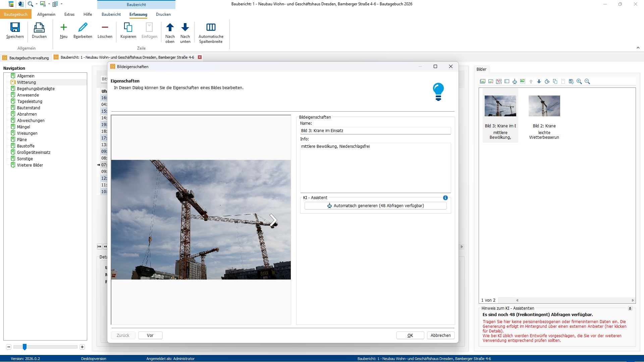Click the Neu plus icon
The height and width of the screenshot is (362, 644).
(63, 27)
